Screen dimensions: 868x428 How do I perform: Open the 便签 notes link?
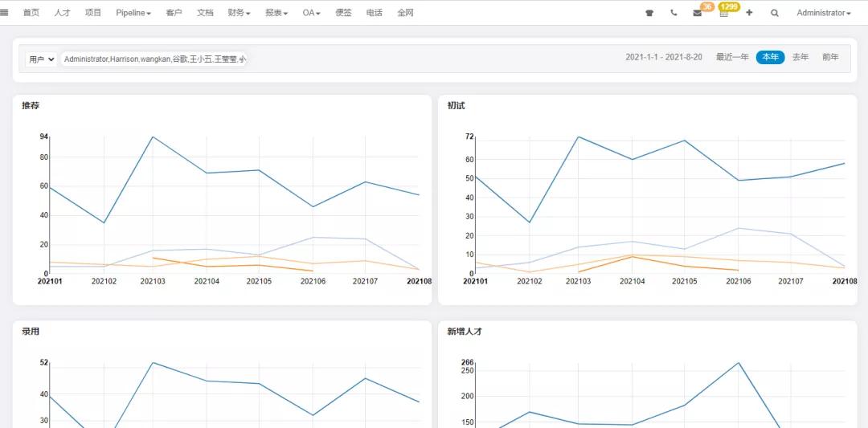343,14
